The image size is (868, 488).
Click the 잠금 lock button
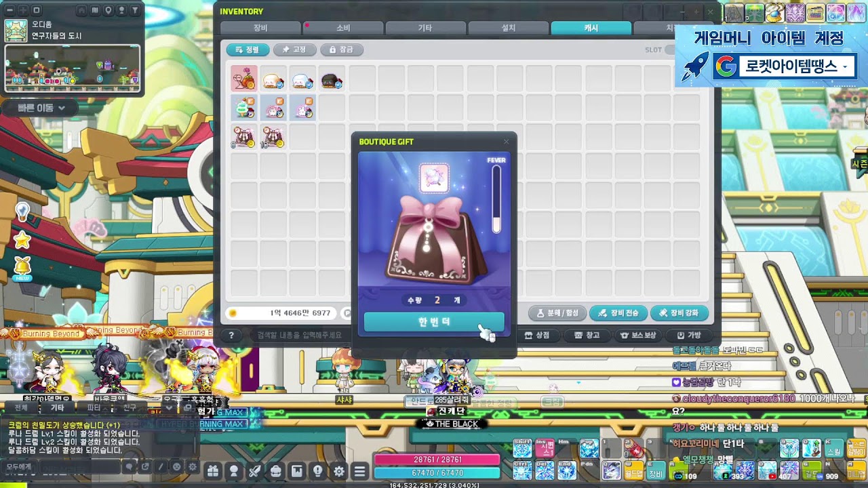tap(341, 49)
